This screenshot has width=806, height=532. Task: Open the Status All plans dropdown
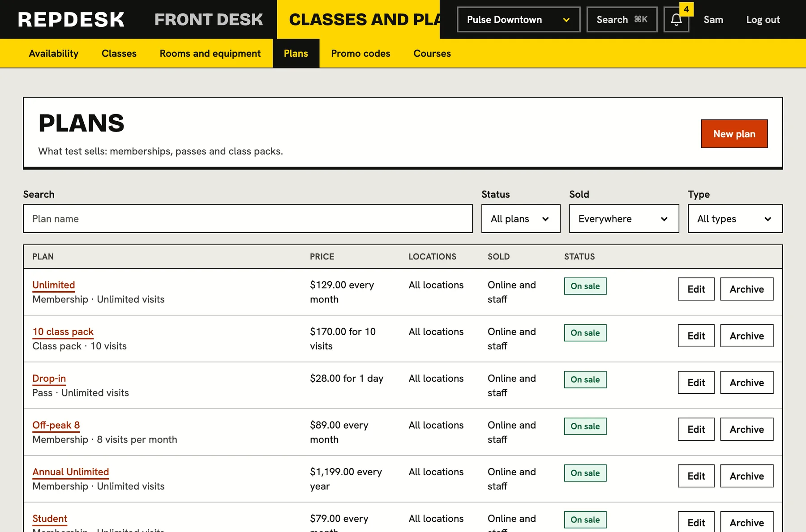(x=521, y=219)
